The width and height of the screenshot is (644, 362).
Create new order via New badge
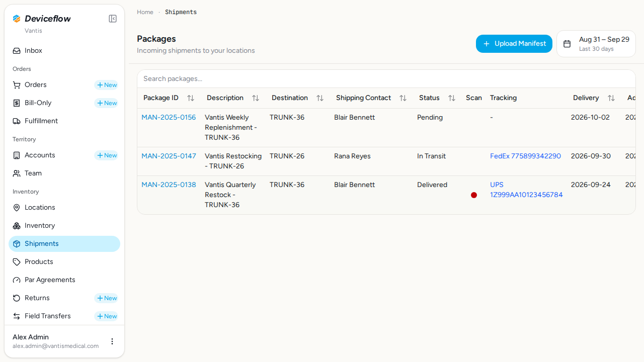click(x=106, y=85)
